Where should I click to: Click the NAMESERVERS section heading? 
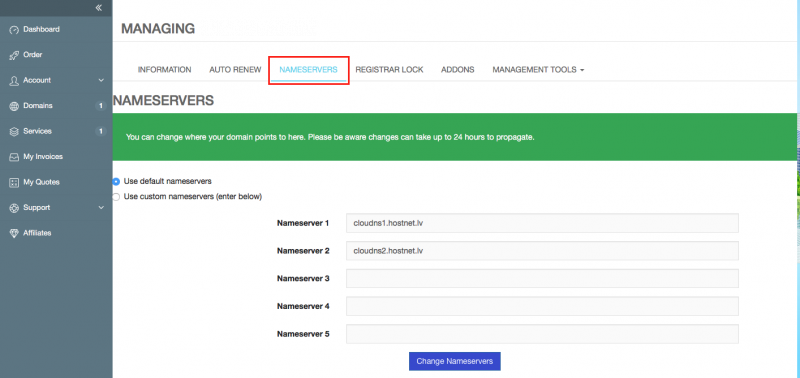coord(163,100)
